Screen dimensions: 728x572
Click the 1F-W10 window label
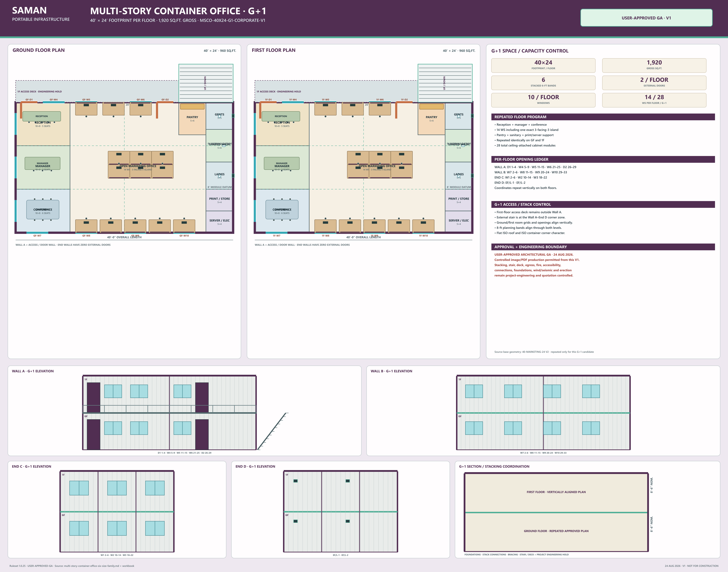[423, 236]
